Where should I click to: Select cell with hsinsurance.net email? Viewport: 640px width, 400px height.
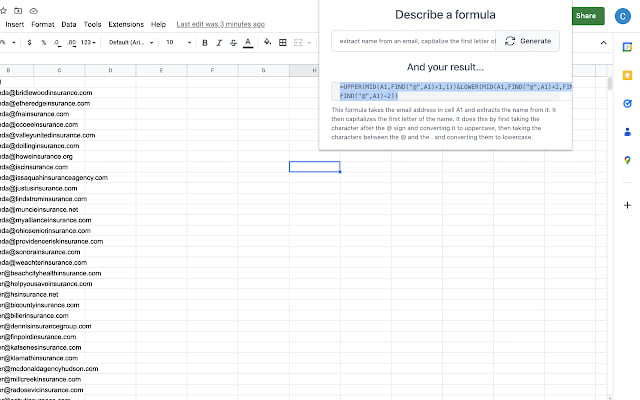tap(29, 294)
